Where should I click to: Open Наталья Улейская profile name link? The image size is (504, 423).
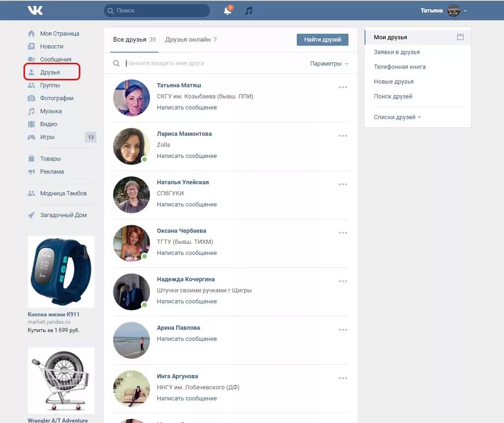[x=183, y=182]
